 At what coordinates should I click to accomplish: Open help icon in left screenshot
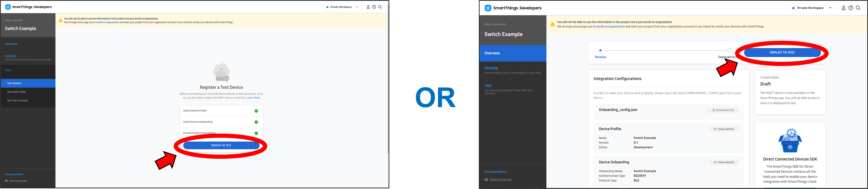pyautogui.click(x=374, y=7)
